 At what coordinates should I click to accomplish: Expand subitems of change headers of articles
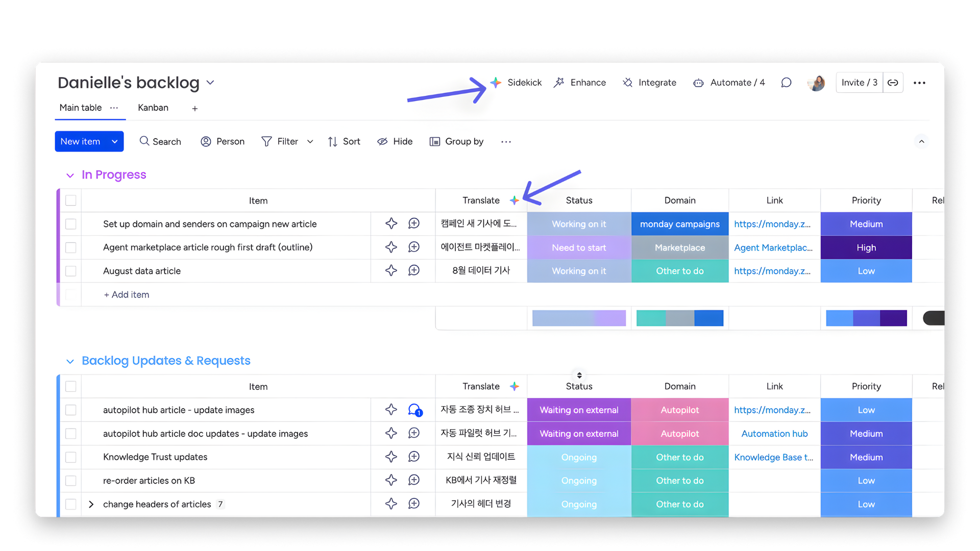pyautogui.click(x=91, y=504)
